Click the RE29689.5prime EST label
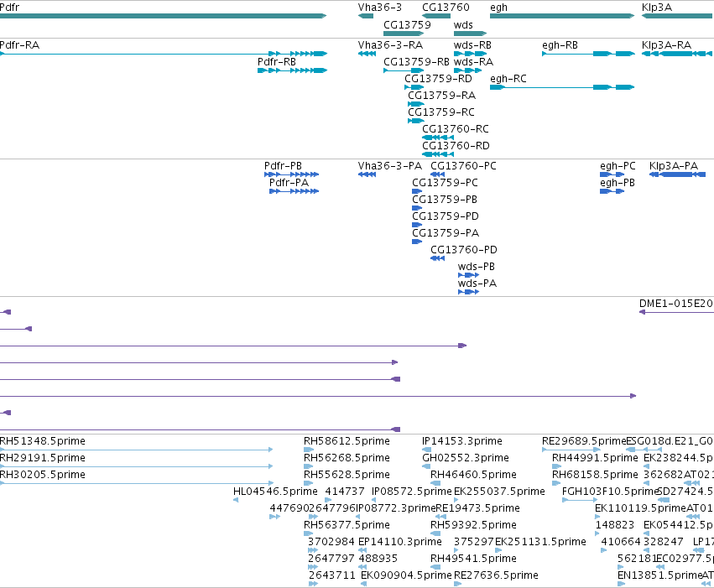Image resolution: width=714 pixels, height=588 pixels. (x=584, y=441)
